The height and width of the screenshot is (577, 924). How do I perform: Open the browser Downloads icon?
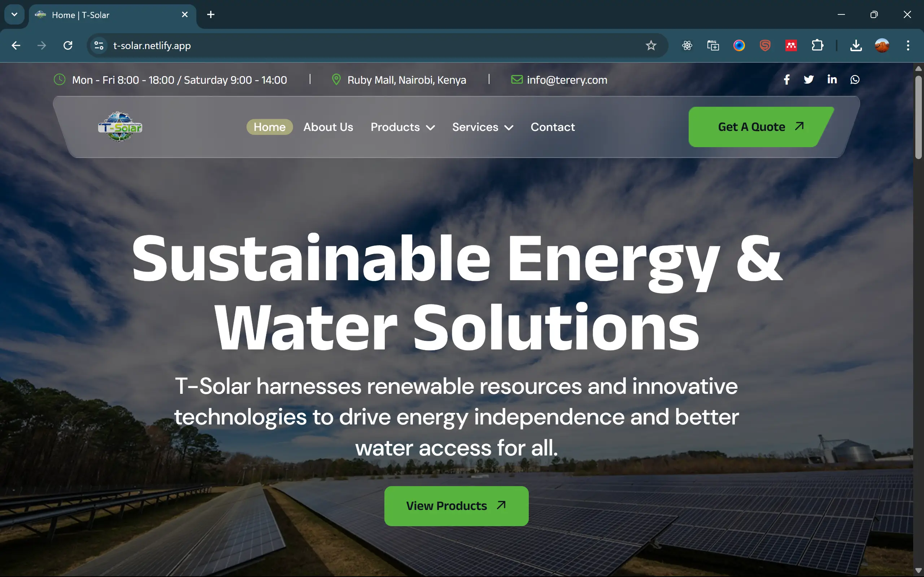pyautogui.click(x=856, y=46)
